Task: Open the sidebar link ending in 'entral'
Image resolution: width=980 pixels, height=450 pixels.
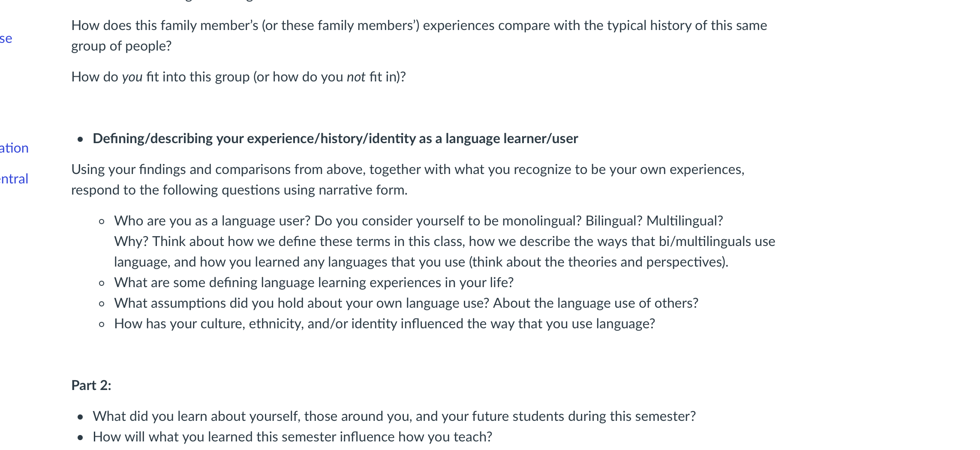Action: coord(14,179)
